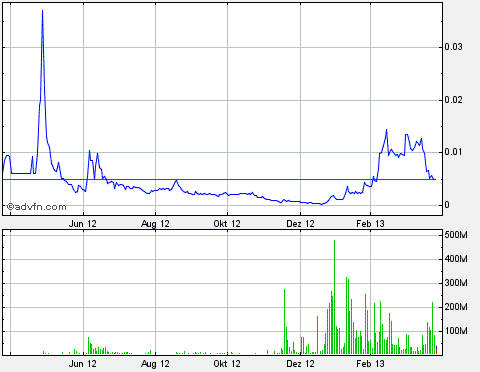The width and height of the screenshot is (480, 372).
Task: Click Dez 12 label under price chart
Action: pyautogui.click(x=300, y=224)
